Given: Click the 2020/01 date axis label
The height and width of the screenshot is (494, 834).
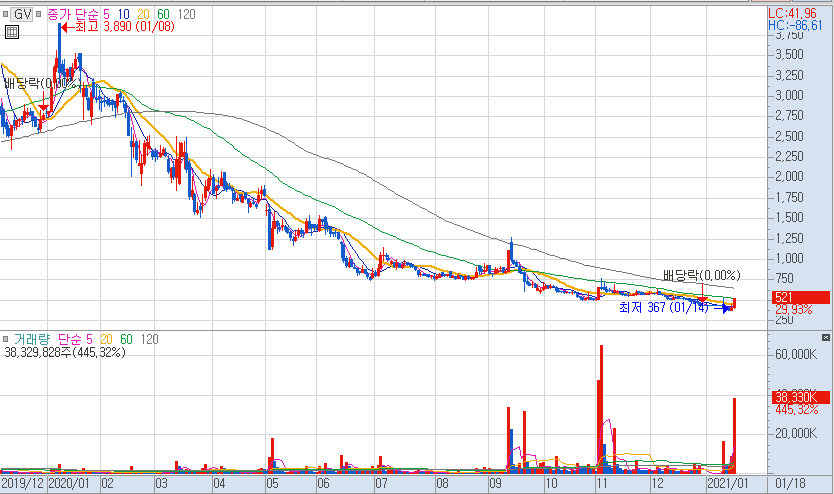Looking at the screenshot, I should [x=70, y=483].
